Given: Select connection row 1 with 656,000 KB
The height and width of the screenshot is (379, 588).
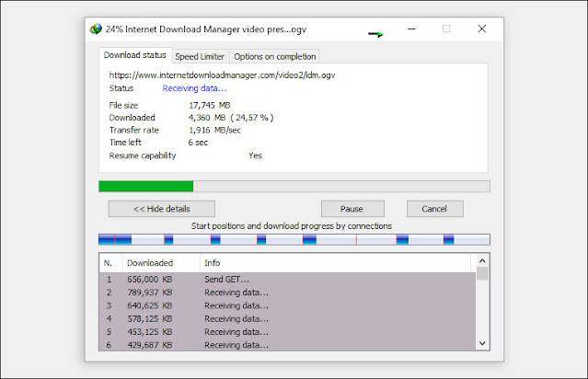Looking at the screenshot, I should [x=288, y=280].
